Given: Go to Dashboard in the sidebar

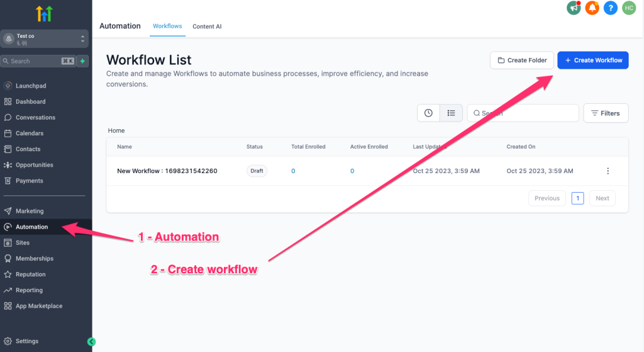Looking at the screenshot, I should [30, 101].
